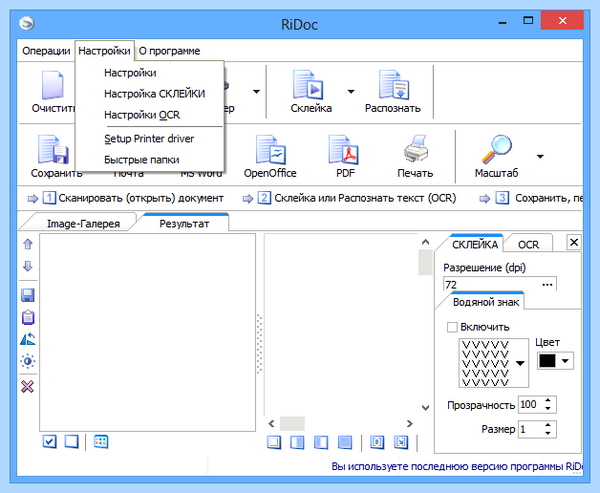Viewport: 600px width, 493px height.
Task: Click the vertical scrollbar thumb in preview
Action: (426, 262)
